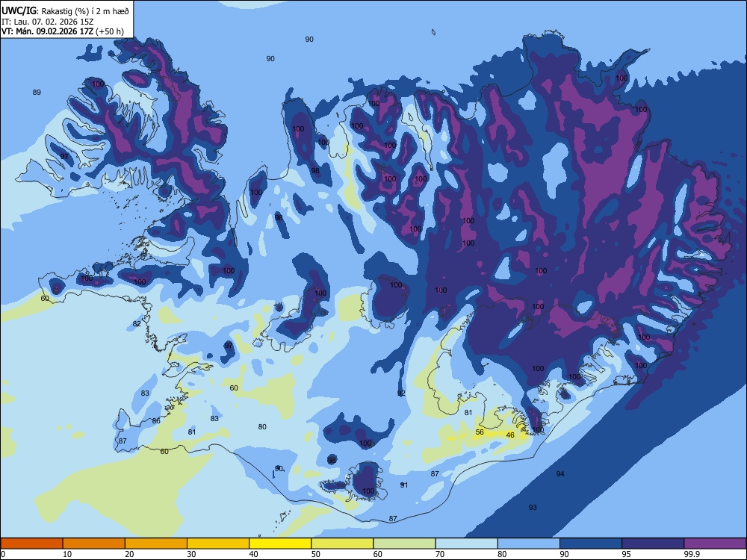747x560 pixels.
Task: Click the '82' humidity value on the map
Action: point(137,323)
